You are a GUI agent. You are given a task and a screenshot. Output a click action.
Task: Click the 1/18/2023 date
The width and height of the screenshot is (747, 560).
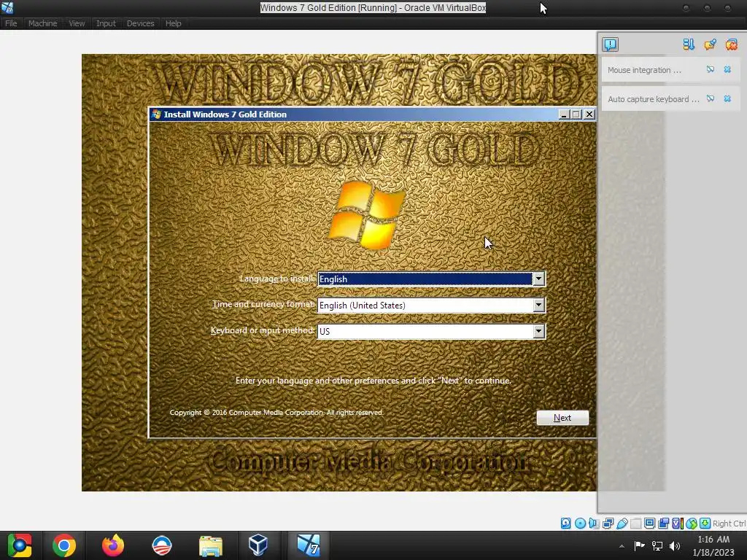(x=713, y=553)
